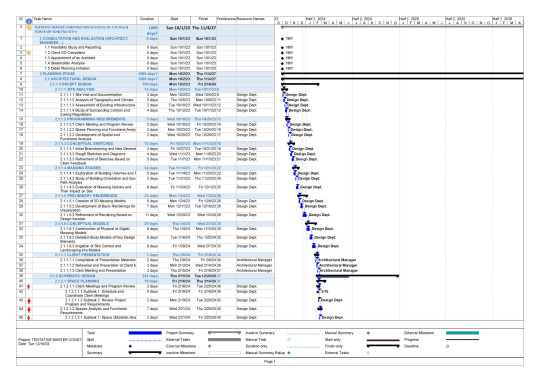Select the 2.1.2 SCHEMATIC DESIGN summary row
The height and width of the screenshot is (382, 540).
(145, 276)
